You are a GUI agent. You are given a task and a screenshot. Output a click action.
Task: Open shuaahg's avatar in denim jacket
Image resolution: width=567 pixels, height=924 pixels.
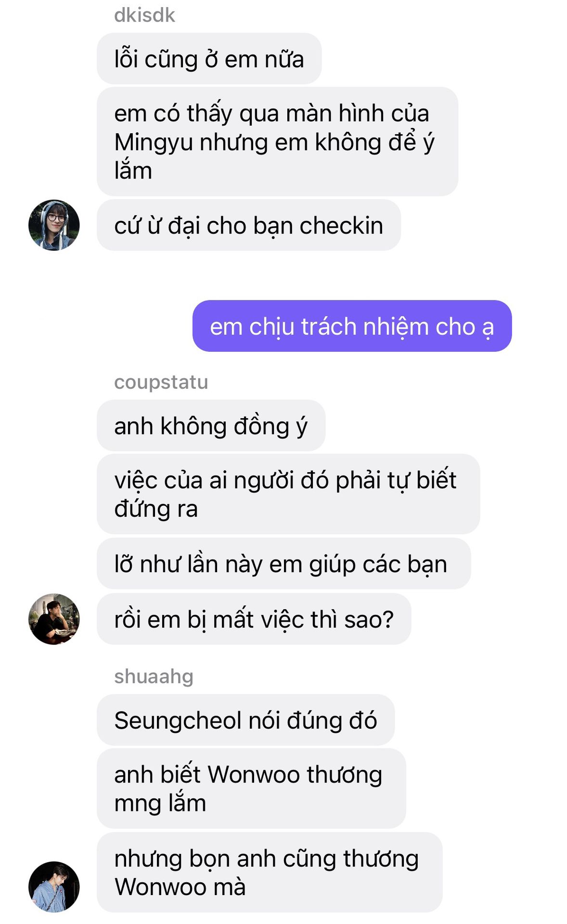click(x=54, y=886)
